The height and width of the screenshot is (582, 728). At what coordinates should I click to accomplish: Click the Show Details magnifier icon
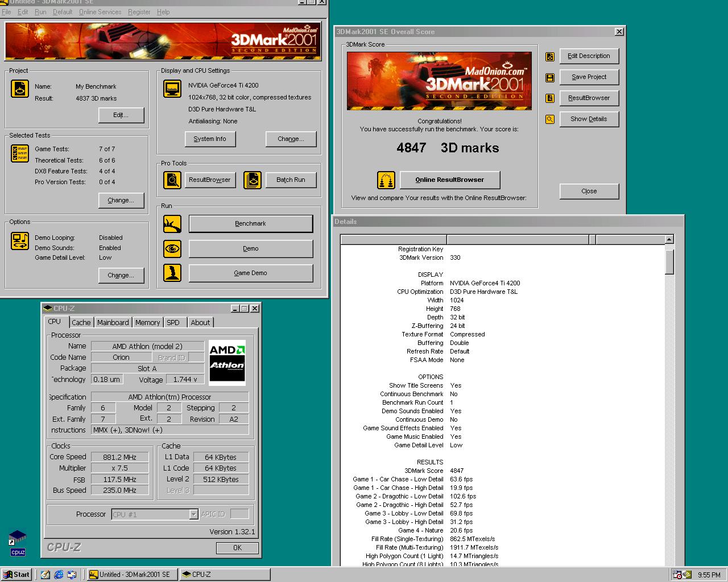pyautogui.click(x=550, y=119)
